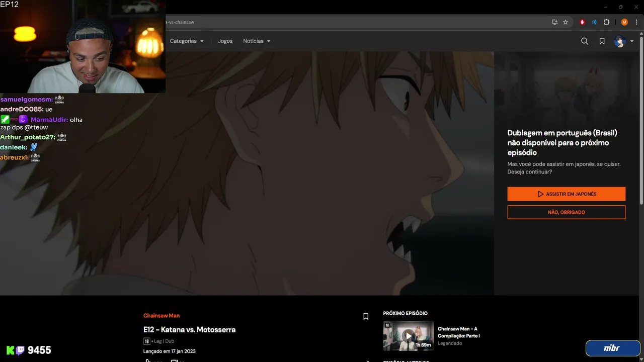Play next episode thumbnail Compilação Parte I

[408, 336]
